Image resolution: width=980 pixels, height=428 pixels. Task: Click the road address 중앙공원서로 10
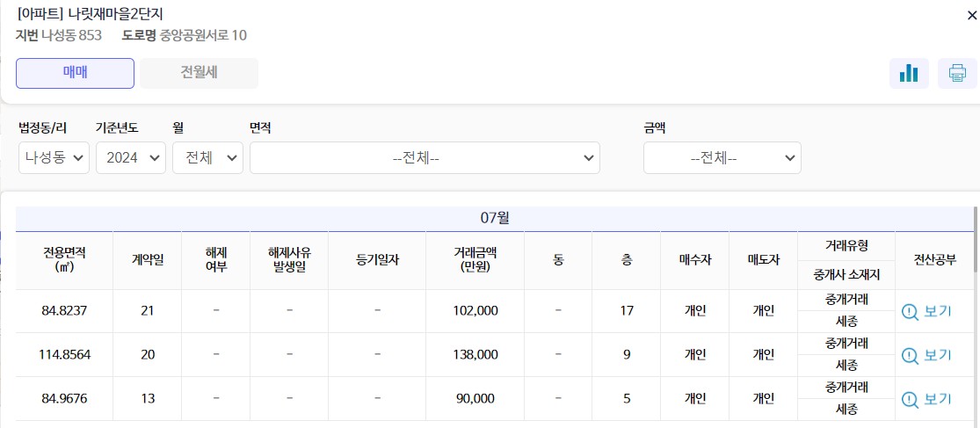click(x=204, y=35)
